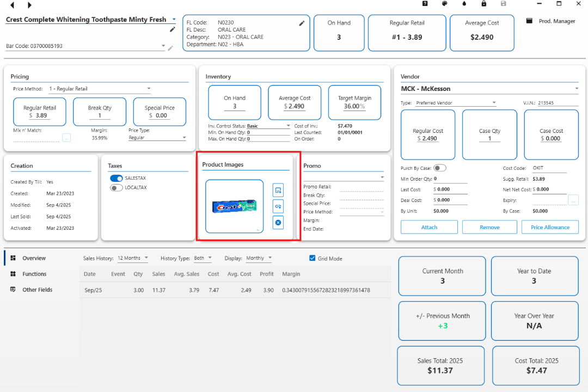Add a new product image

(x=278, y=190)
